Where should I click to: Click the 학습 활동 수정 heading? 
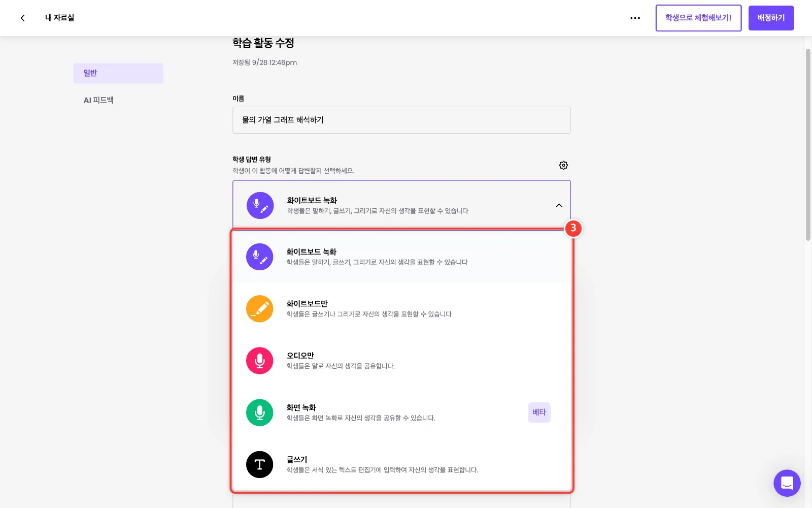point(263,43)
